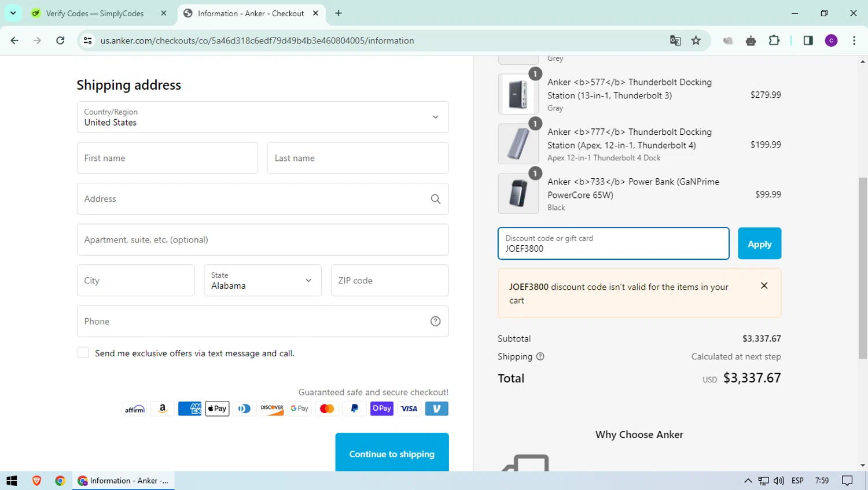Click the Anker 577 Docking Station thumbnail
The width and height of the screenshot is (868, 490).
[x=518, y=94]
